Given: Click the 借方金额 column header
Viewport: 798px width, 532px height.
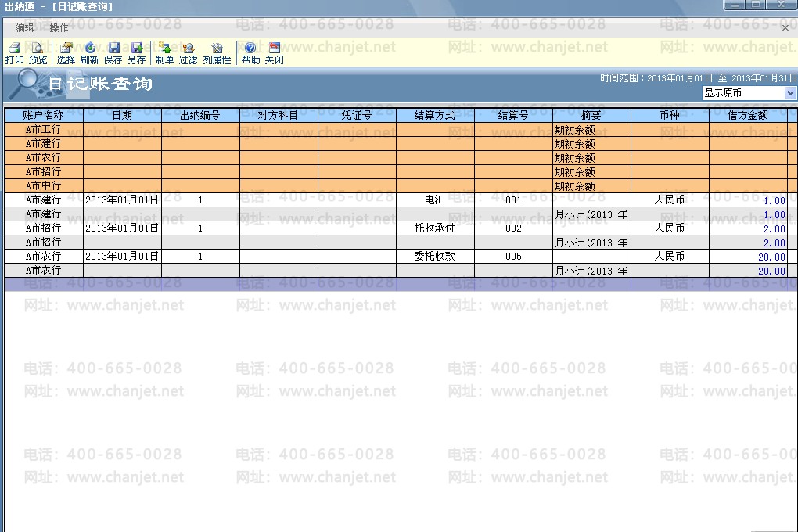Looking at the screenshot, I should pos(748,116).
